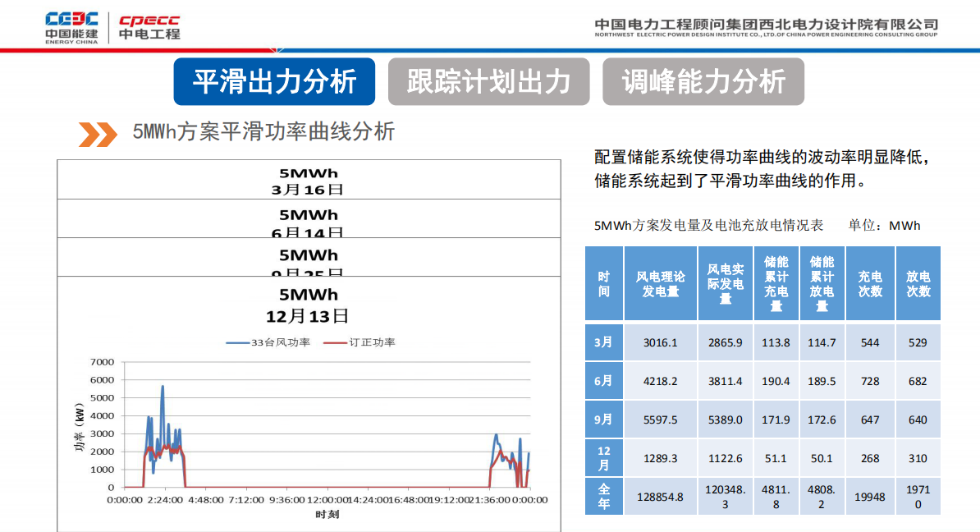Click the CEEC Energy China logo
This screenshot has height=532, width=980.
[71, 26]
